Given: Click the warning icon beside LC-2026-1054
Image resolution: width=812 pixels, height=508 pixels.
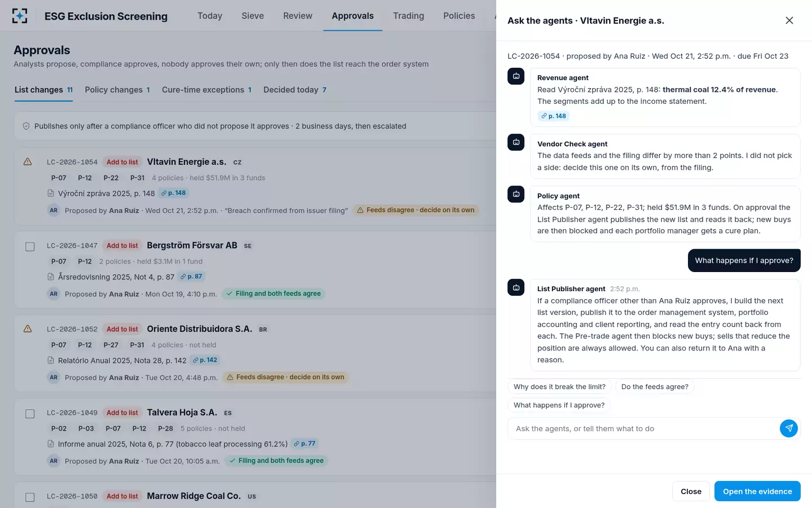Looking at the screenshot, I should (x=28, y=162).
